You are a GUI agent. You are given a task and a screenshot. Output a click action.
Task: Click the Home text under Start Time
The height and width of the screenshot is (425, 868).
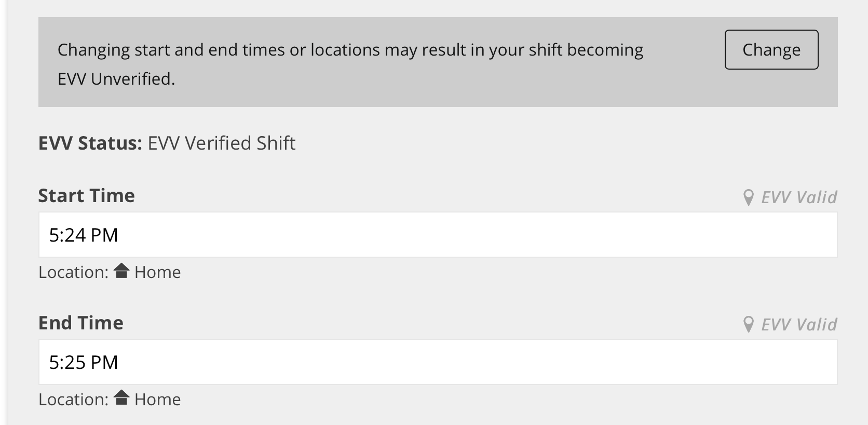tap(157, 272)
